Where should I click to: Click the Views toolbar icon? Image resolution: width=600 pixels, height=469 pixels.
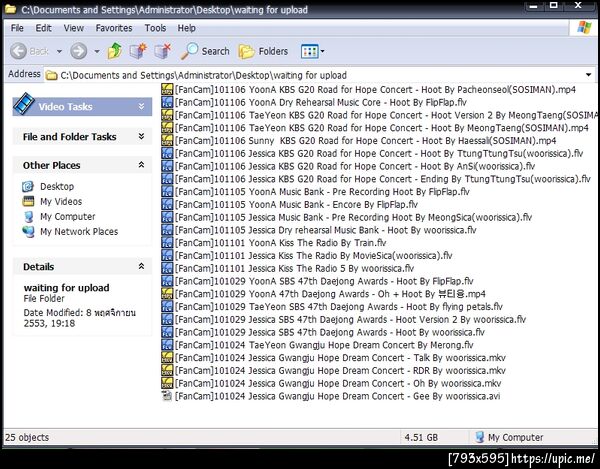tap(309, 51)
